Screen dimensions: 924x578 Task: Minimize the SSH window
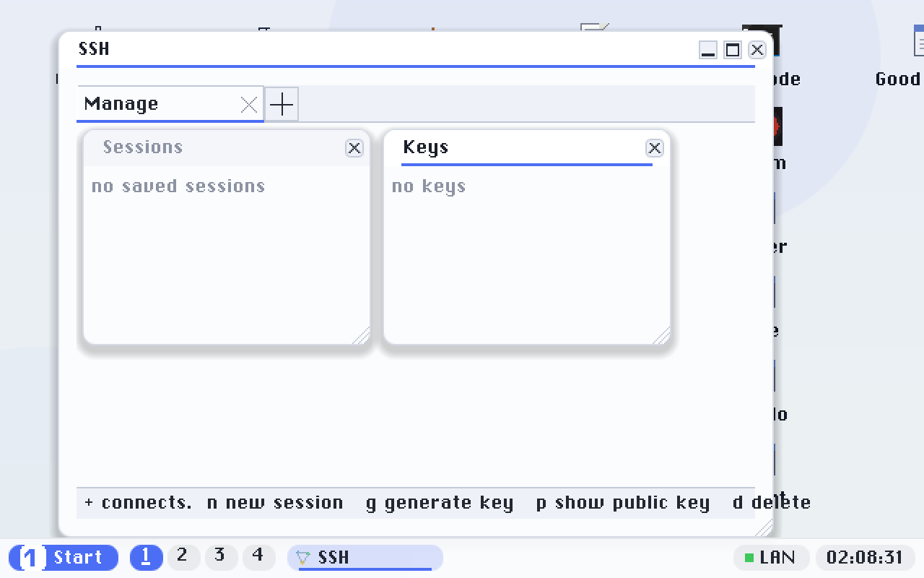pyautogui.click(x=708, y=50)
